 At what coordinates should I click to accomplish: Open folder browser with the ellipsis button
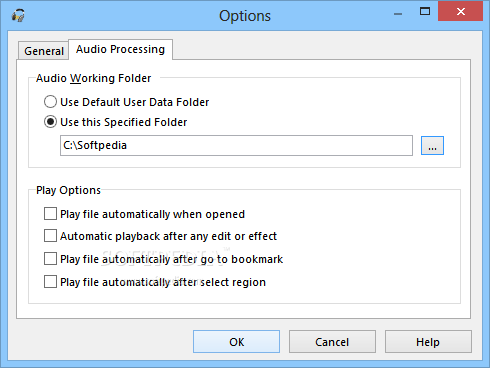[432, 145]
